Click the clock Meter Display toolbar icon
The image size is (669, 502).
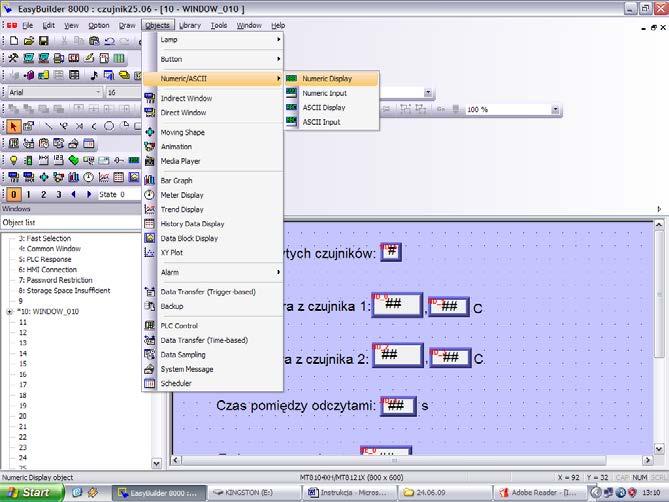88,177
